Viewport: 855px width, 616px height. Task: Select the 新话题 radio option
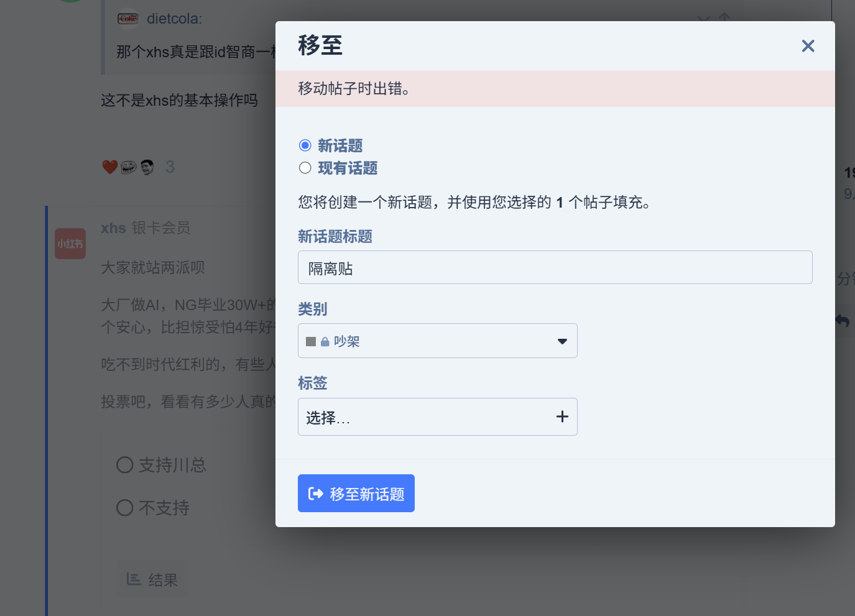305,145
